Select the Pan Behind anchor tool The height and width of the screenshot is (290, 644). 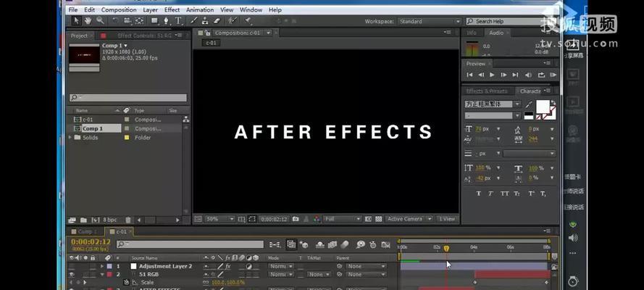click(x=139, y=20)
